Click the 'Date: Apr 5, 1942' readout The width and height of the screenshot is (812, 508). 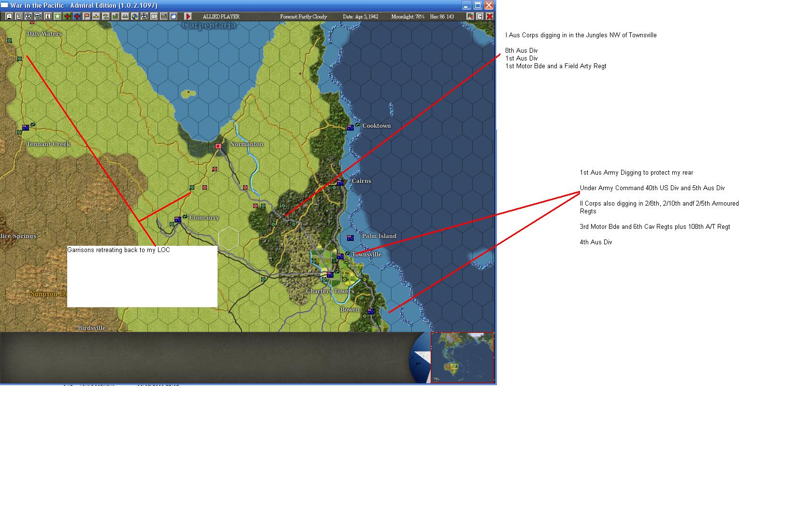(x=361, y=16)
